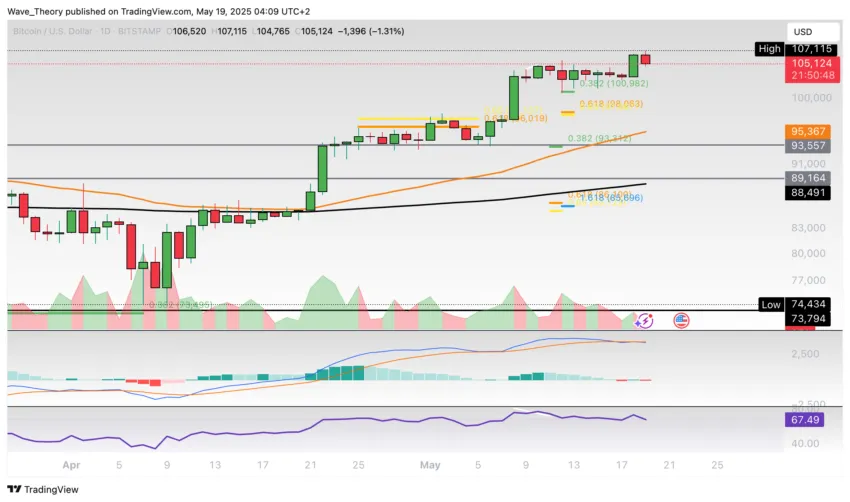
Task: Click the low value 104,765 in header
Action: click(273, 31)
